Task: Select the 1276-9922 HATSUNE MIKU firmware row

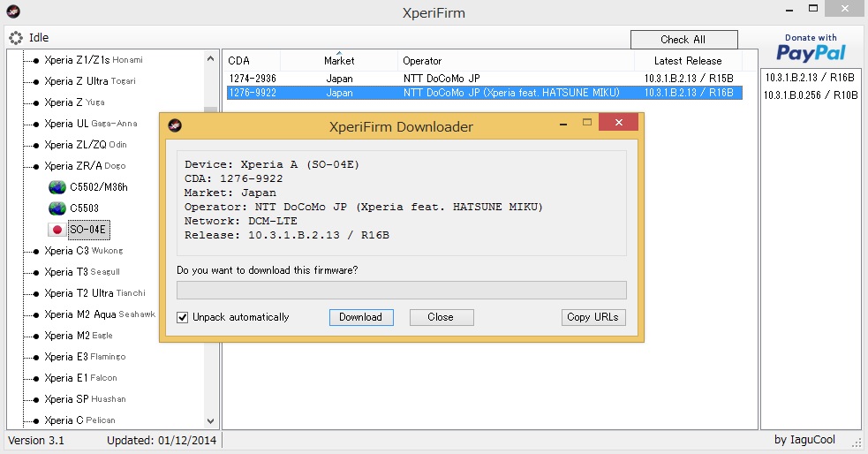Action: click(485, 93)
